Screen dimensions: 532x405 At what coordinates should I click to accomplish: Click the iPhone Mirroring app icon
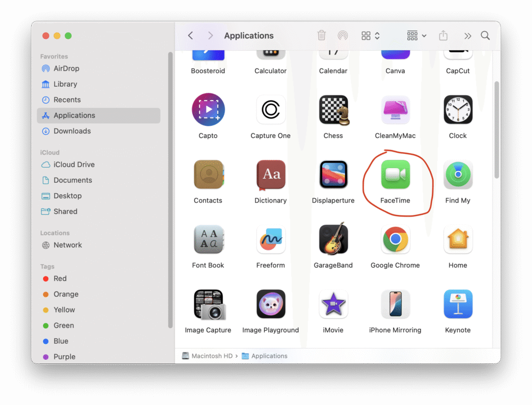click(395, 304)
